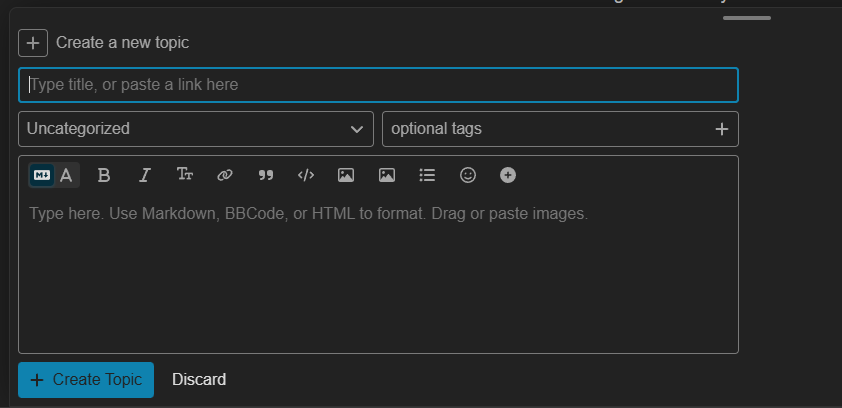This screenshot has width=842, height=408.
Task: Insert preformatted code with the code icon
Action: (x=306, y=175)
